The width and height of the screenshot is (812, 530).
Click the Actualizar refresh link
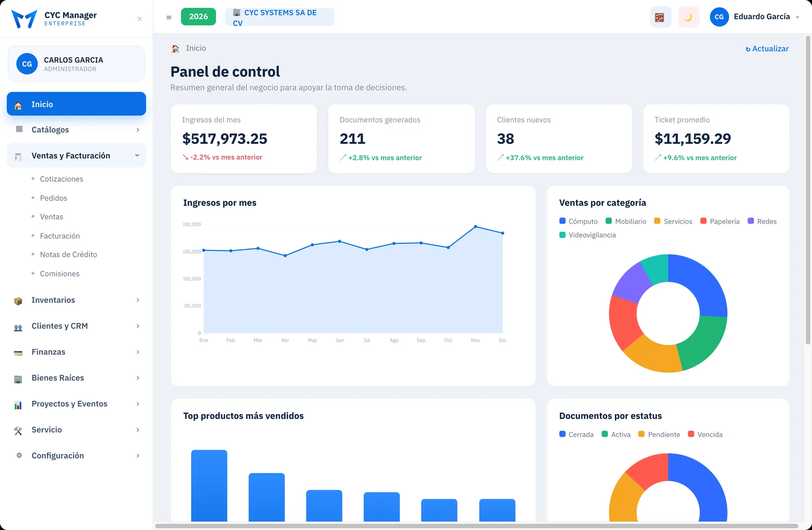767,49
